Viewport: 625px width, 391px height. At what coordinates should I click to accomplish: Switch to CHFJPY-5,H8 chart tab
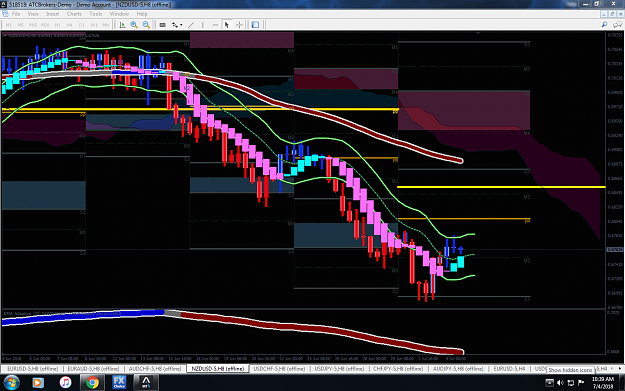398,369
